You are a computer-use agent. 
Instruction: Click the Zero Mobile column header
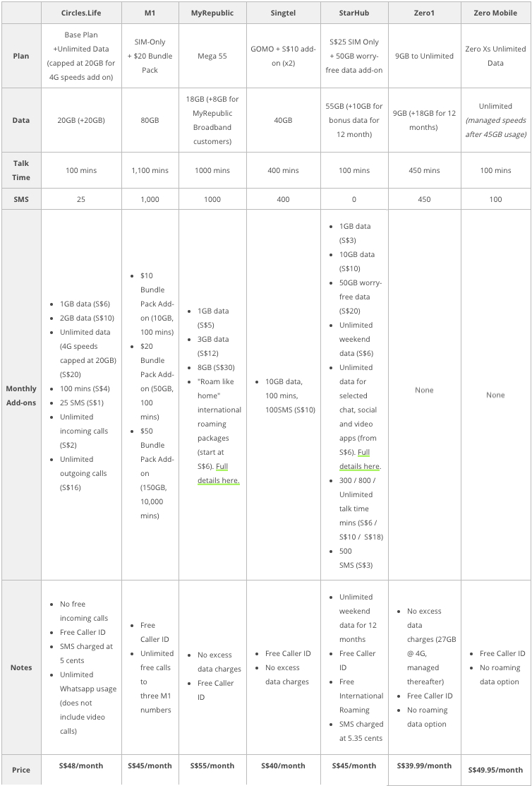(495, 13)
